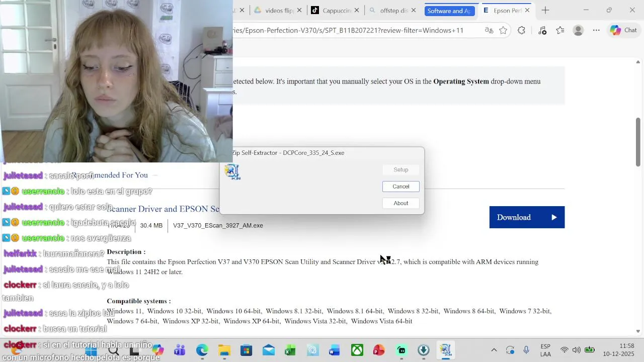
Task: Click the Zip Self-Extractor installer icon
Action: click(232, 172)
